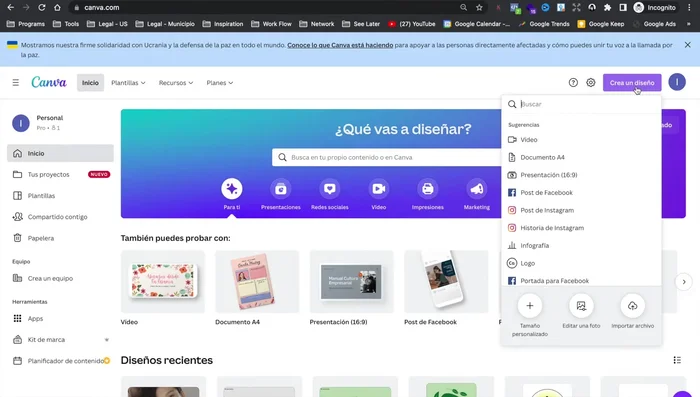Viewport: 700px width, 397px height.
Task: Select Infografía from suggestions list
Action: pyautogui.click(x=581, y=246)
